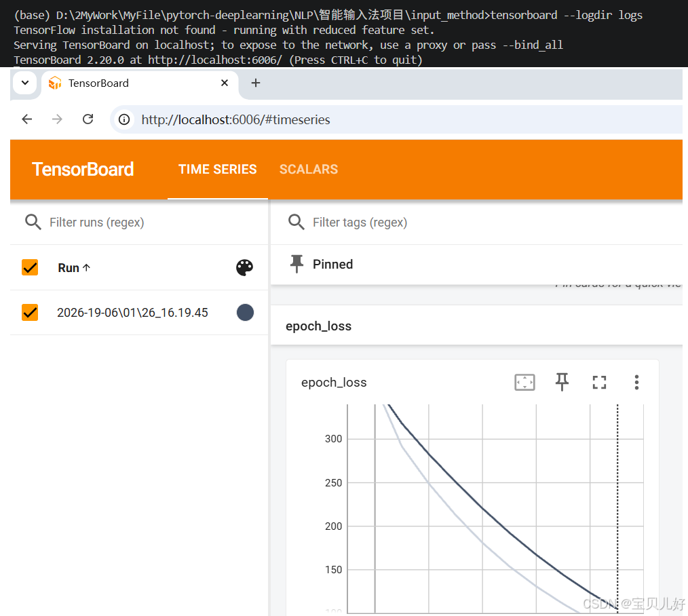Reload the TensorBoard page
This screenshot has height=616, width=688.
(88, 119)
